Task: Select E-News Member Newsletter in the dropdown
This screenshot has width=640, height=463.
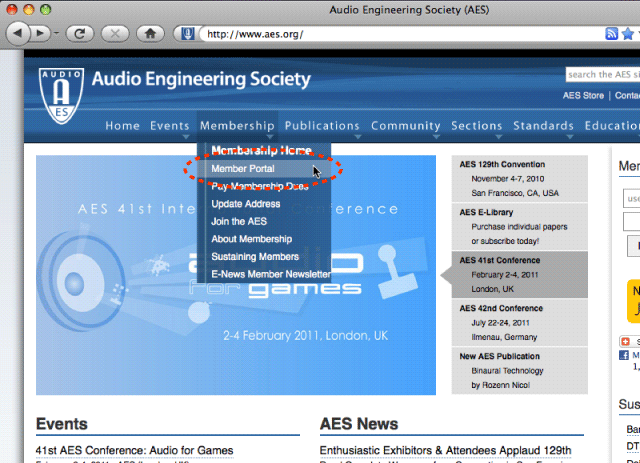Action: 271,274
